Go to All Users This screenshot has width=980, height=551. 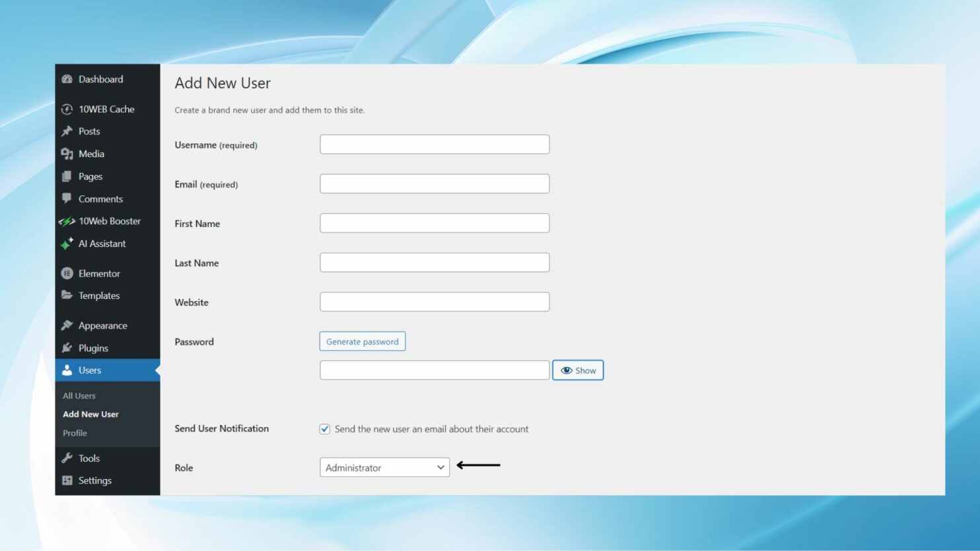click(x=79, y=395)
